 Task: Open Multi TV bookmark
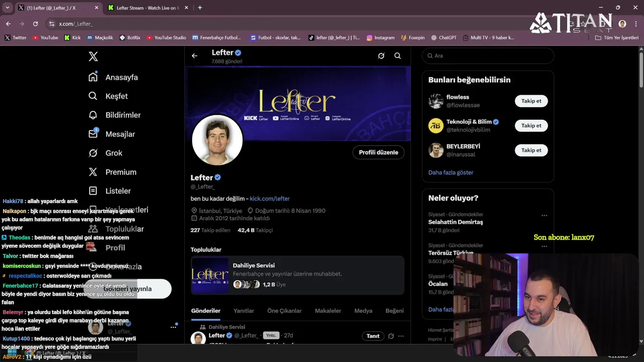489,38
